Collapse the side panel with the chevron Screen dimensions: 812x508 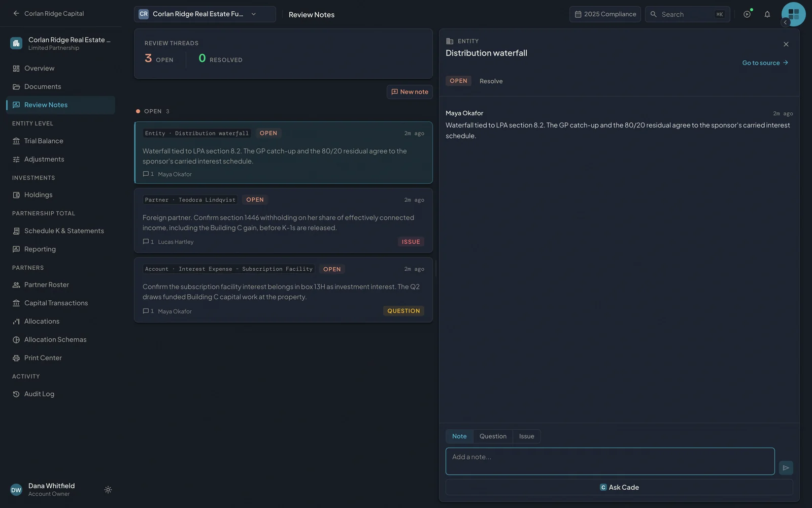[x=786, y=22]
